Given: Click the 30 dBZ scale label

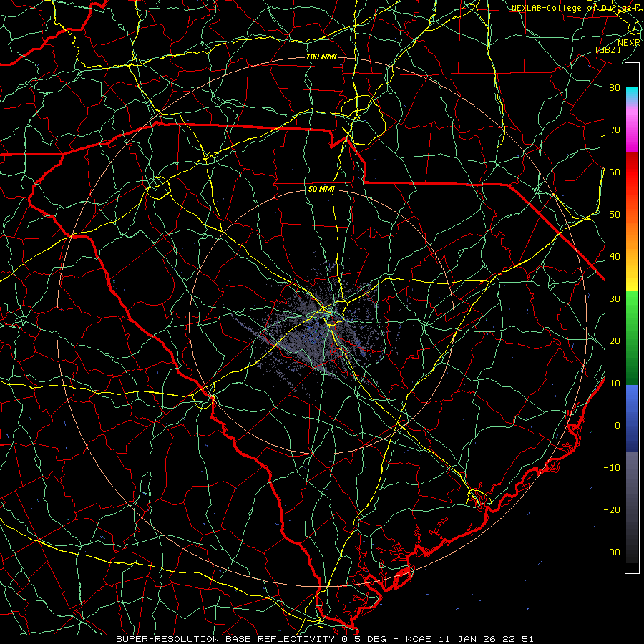Looking at the screenshot, I should point(615,299).
